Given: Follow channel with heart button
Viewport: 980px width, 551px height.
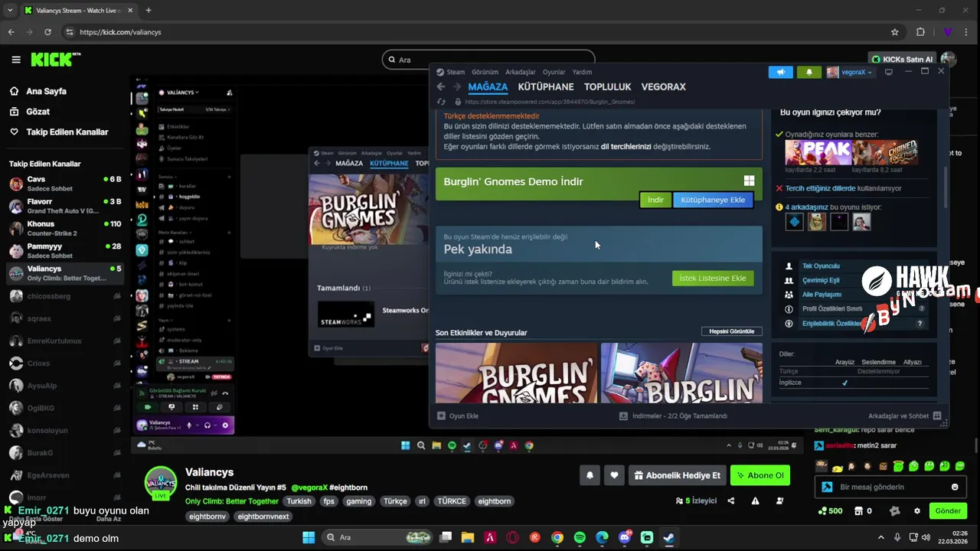Looking at the screenshot, I should coord(614,475).
